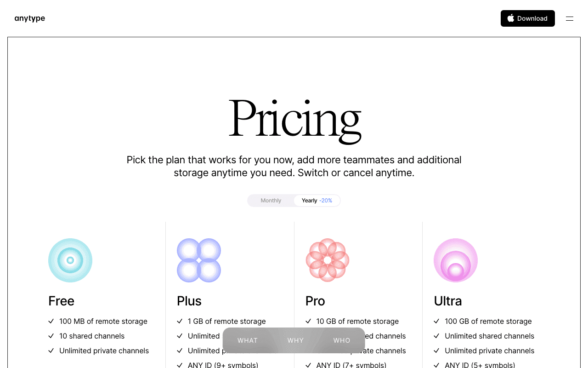Select the Free plan heading
This screenshot has height=368, width=588.
(x=61, y=301)
